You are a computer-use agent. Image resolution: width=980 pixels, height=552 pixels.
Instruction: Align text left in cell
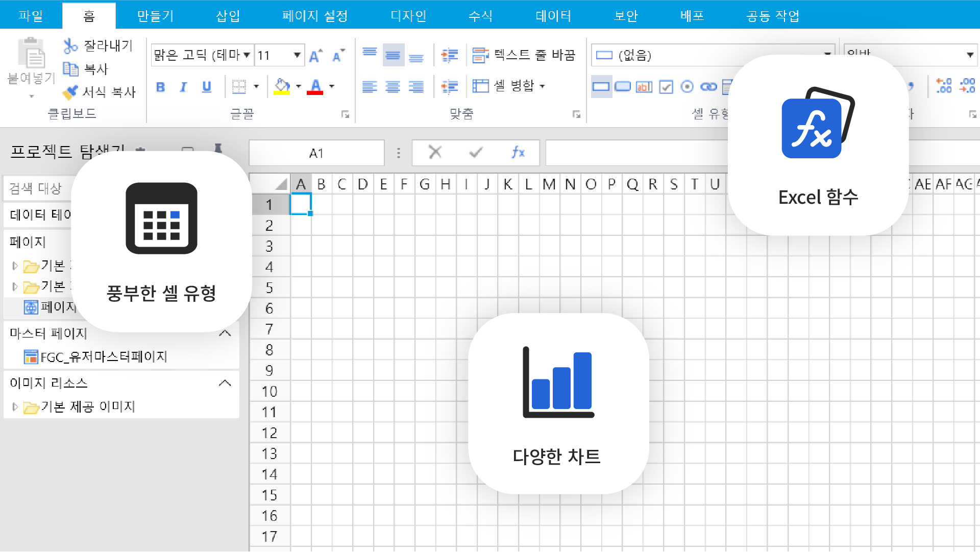(x=370, y=86)
